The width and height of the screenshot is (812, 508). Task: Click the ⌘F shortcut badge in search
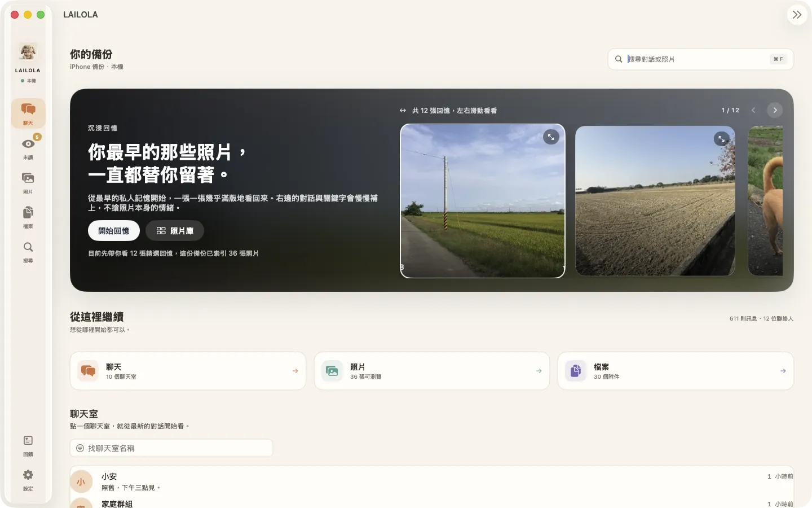(778, 59)
